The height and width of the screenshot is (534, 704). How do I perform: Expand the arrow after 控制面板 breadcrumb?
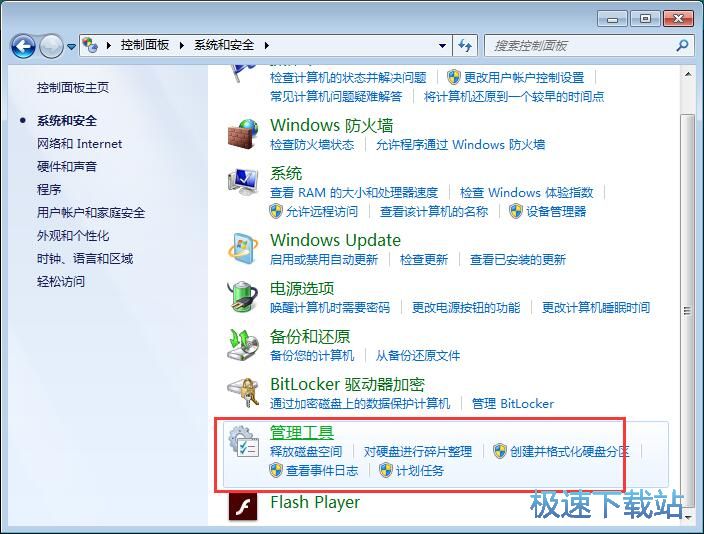tap(181, 45)
